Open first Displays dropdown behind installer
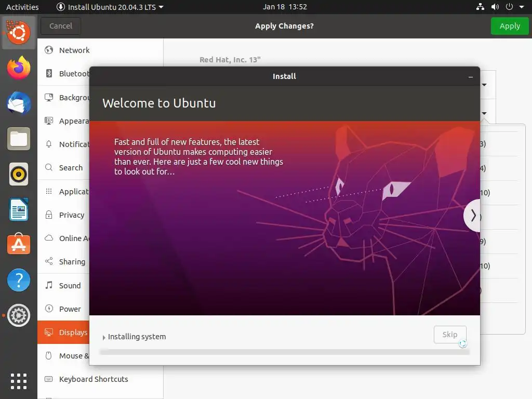This screenshot has width=532, height=399. 485,85
